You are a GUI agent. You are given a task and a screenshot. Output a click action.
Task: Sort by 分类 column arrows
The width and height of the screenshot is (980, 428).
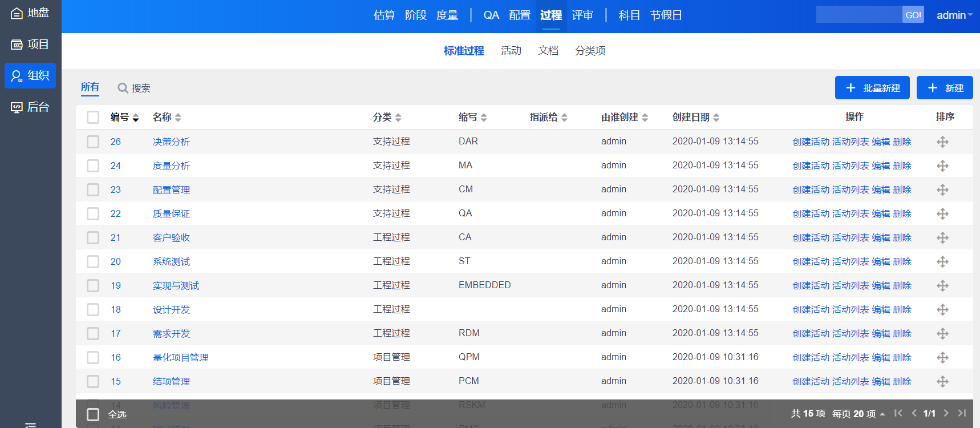[398, 118]
